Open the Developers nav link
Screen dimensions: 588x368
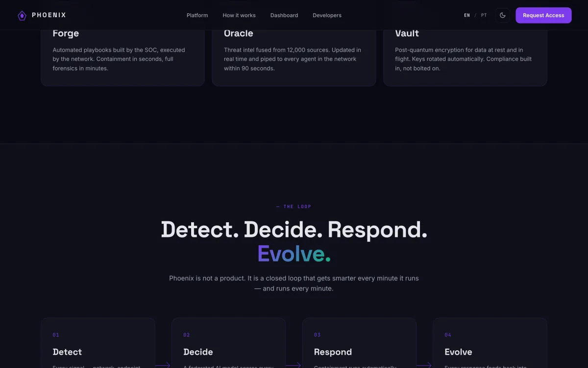coord(327,15)
